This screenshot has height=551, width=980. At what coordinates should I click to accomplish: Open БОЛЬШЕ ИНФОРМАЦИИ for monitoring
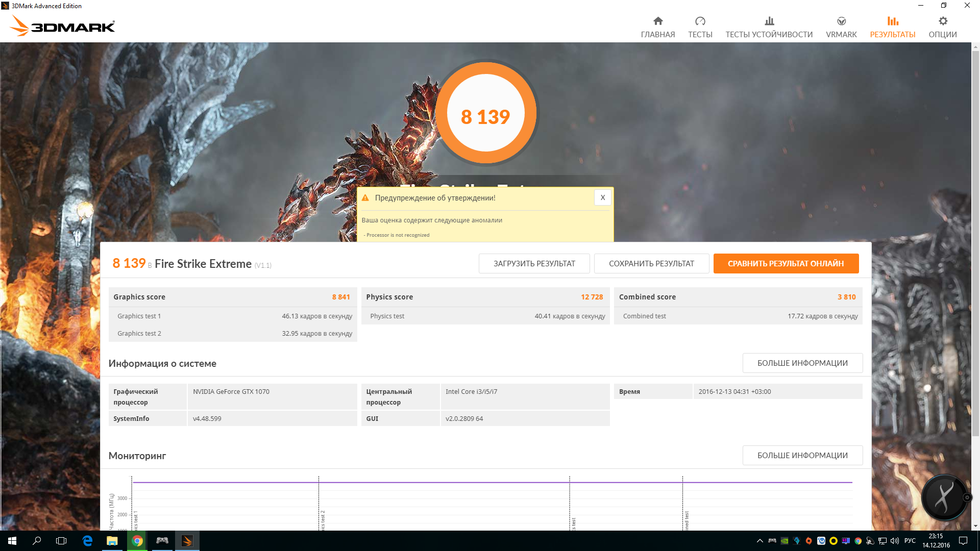pyautogui.click(x=802, y=455)
